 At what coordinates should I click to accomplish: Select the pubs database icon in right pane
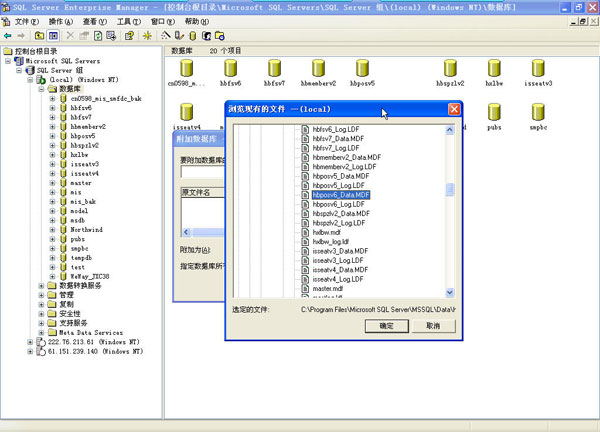coord(494,113)
